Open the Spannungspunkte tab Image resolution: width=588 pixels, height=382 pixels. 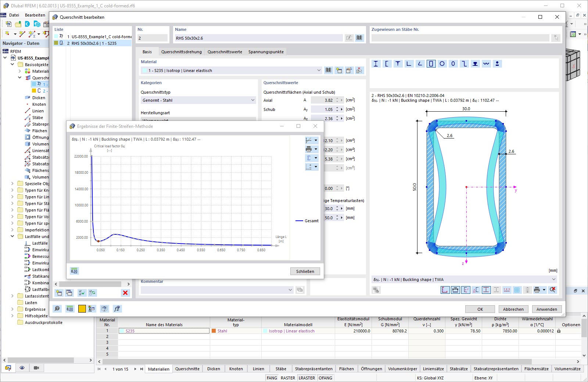[x=266, y=52]
